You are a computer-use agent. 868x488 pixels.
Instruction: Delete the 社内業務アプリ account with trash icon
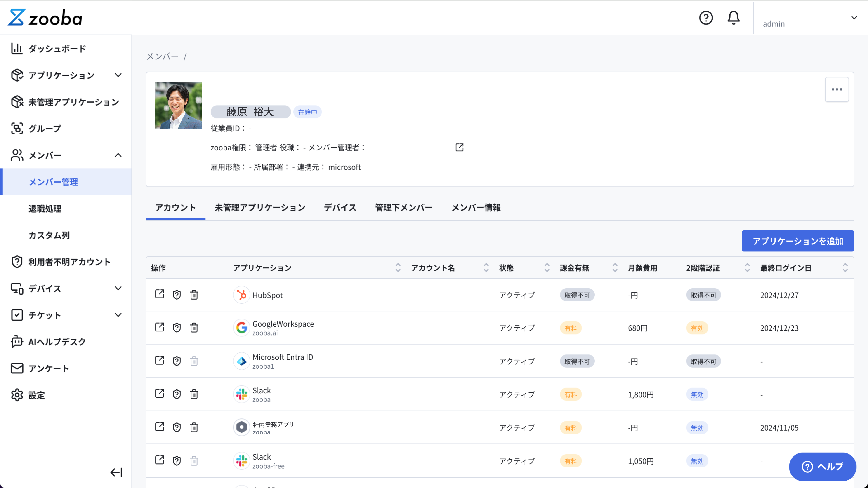pyautogui.click(x=194, y=427)
